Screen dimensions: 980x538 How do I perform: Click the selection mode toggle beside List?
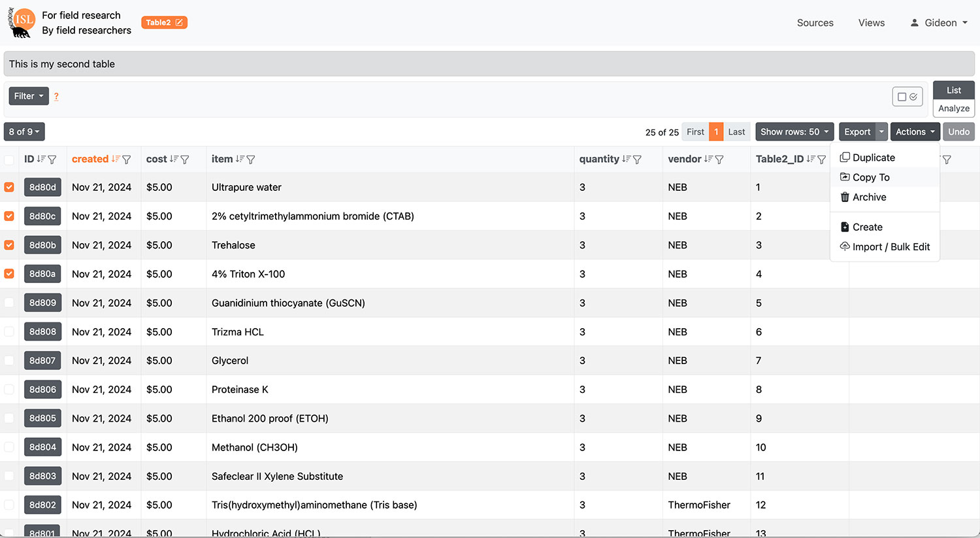tap(907, 97)
